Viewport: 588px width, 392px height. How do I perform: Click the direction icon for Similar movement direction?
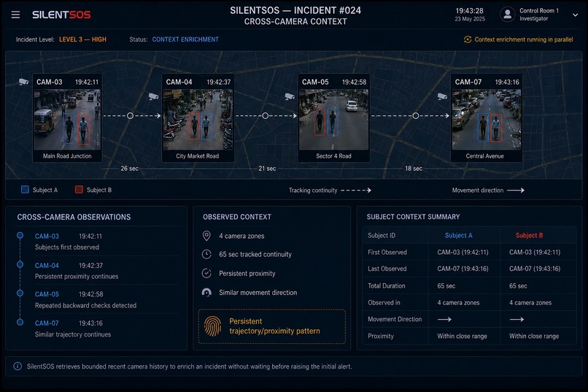point(206,292)
